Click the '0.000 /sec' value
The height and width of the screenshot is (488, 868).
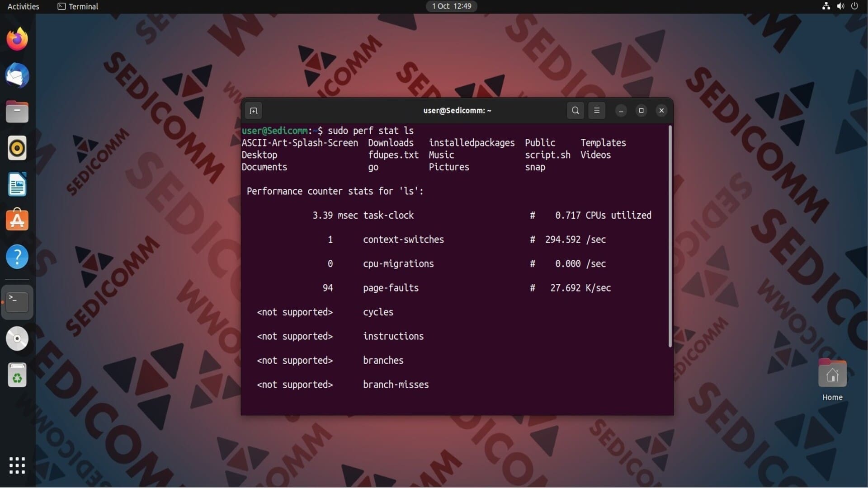coord(580,264)
